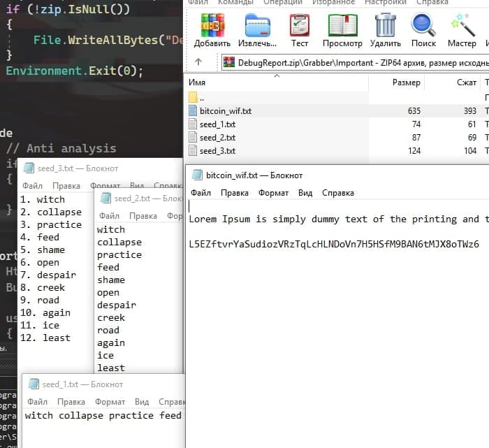
Task: Open Файл menu in seed_3.txt Notepad
Action: pyautogui.click(x=32, y=187)
